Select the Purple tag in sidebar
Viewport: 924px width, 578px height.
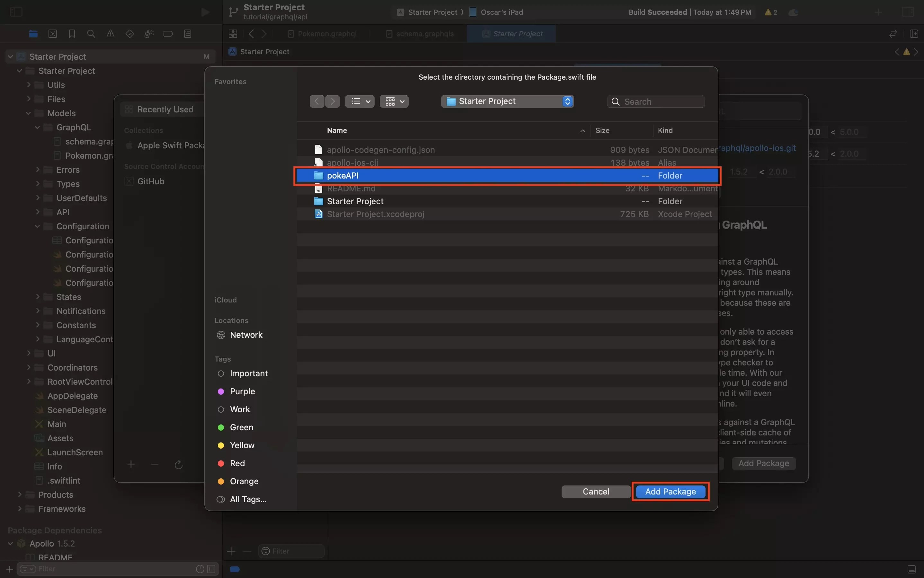tap(242, 391)
